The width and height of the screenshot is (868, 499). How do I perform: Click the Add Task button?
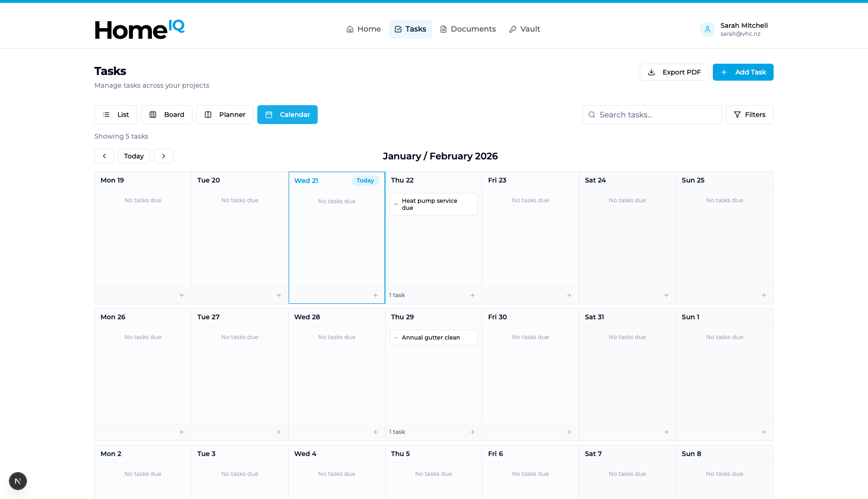(x=743, y=72)
